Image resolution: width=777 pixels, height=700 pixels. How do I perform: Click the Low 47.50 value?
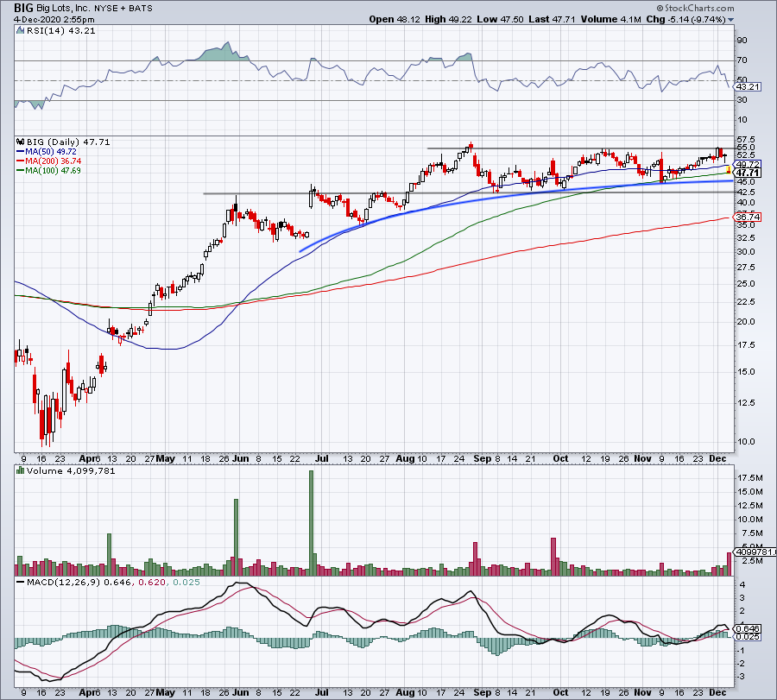[500, 19]
